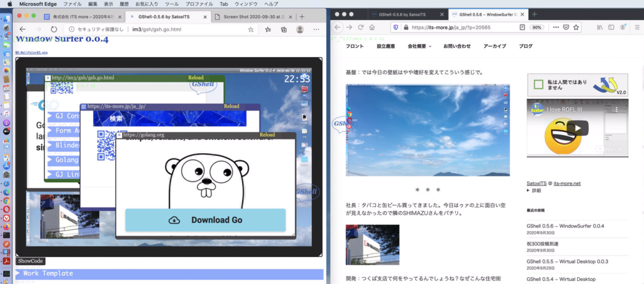Click the Firefox home icon
The height and width of the screenshot is (284, 644).
tap(372, 27)
